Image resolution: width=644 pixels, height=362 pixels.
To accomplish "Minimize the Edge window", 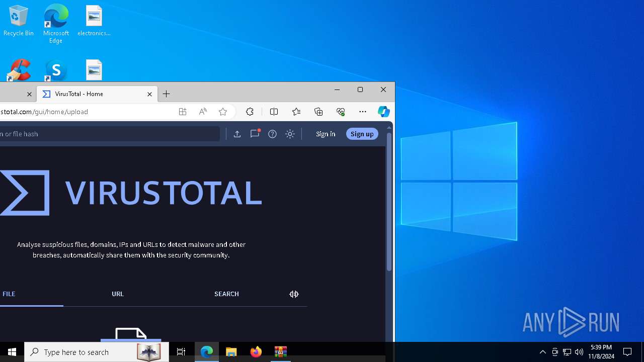I will [x=337, y=89].
